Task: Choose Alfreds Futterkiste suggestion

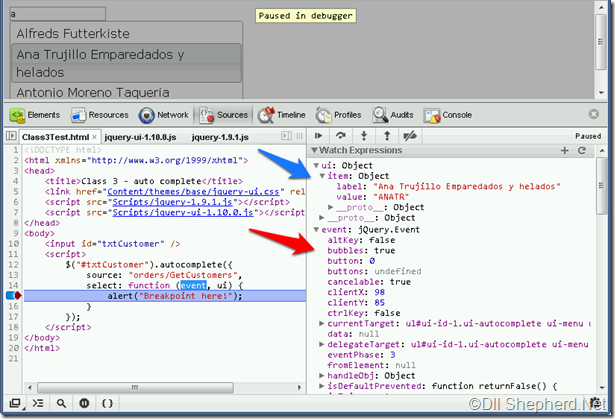Action: (126, 33)
